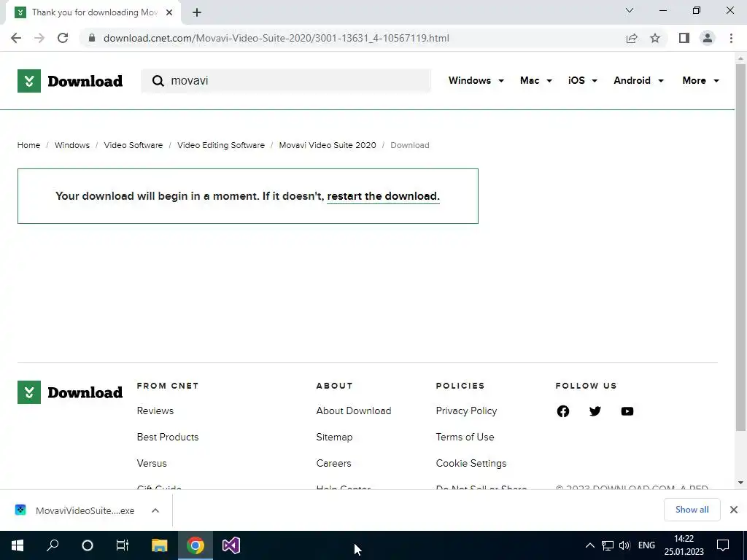Image resolution: width=747 pixels, height=560 pixels.
Task: Open the taskbar clock and date
Action: pyautogui.click(x=684, y=545)
